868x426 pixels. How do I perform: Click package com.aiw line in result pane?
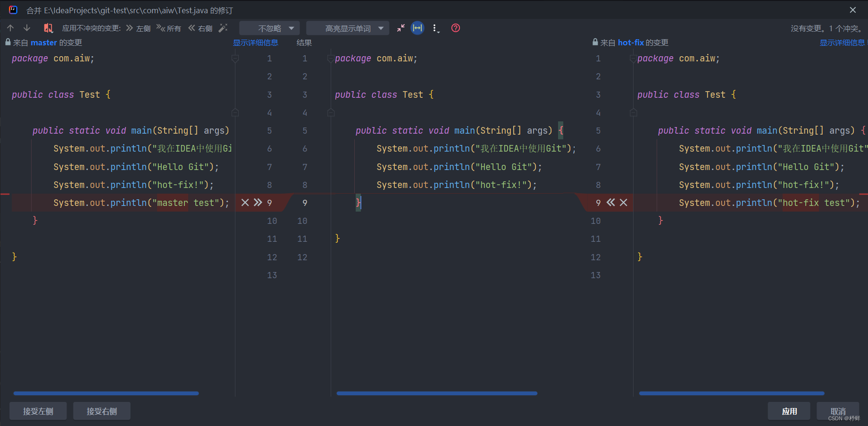[376, 59]
